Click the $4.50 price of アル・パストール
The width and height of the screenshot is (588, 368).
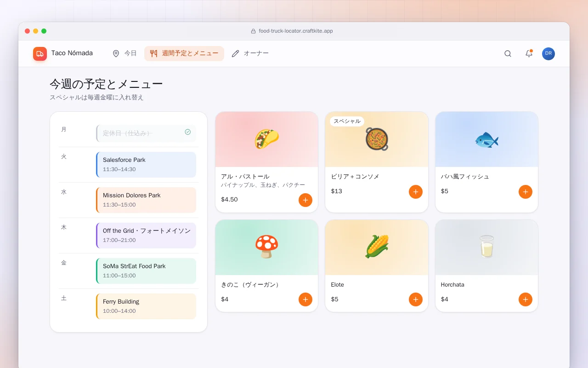click(x=229, y=200)
